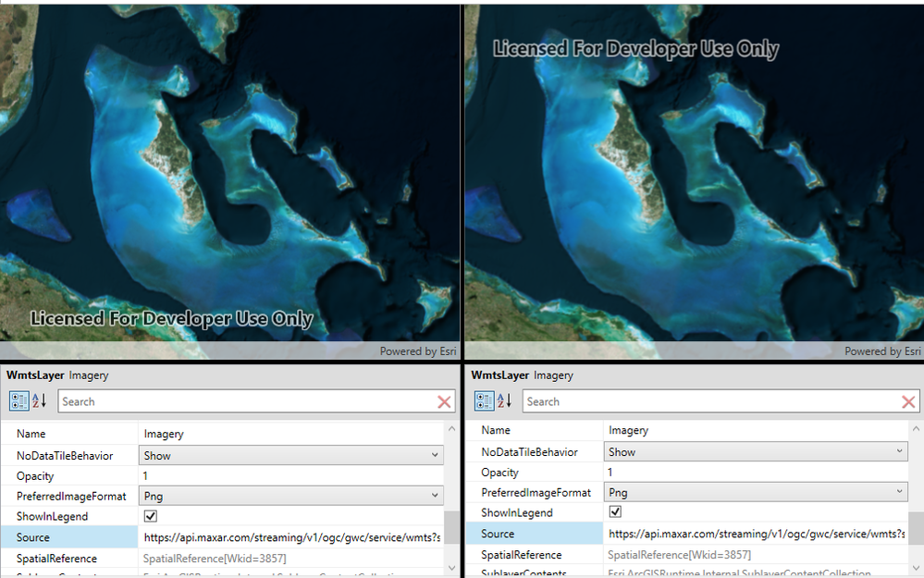
Task: Open PreferredImageFormat dropdown in right panel
Action: click(756, 492)
